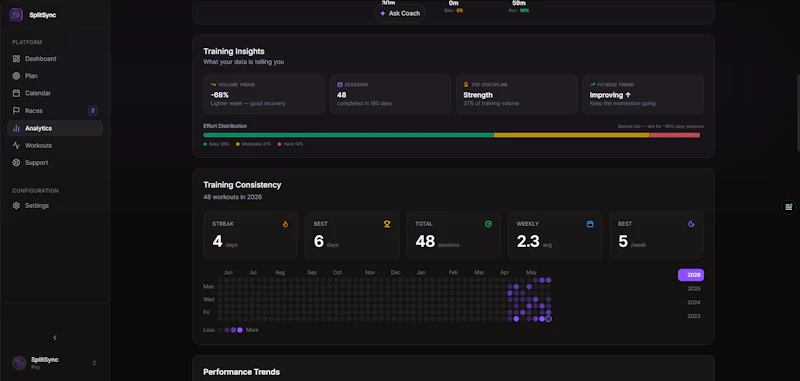Screen dimensions: 800x381
Task: Click the Sessions card icon
Action: pyautogui.click(x=340, y=85)
